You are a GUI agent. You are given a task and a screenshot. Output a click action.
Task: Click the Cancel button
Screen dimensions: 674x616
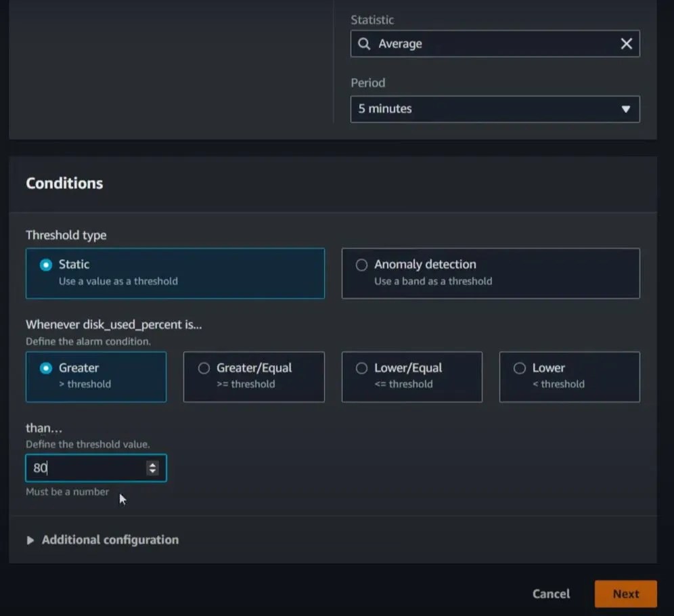pos(550,594)
